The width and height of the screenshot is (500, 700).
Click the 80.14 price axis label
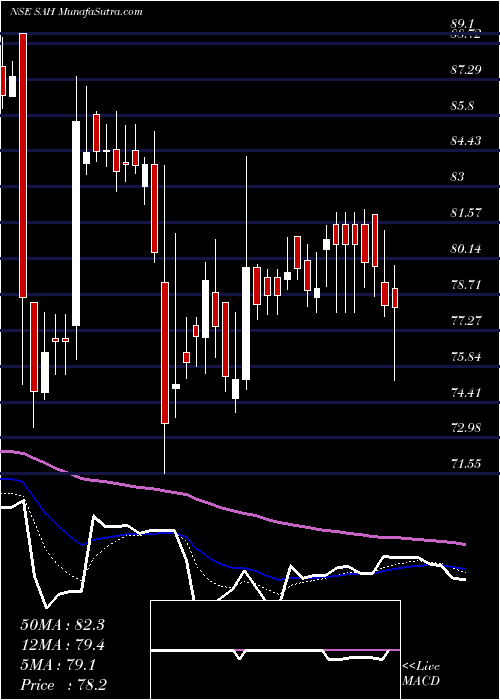466,249
